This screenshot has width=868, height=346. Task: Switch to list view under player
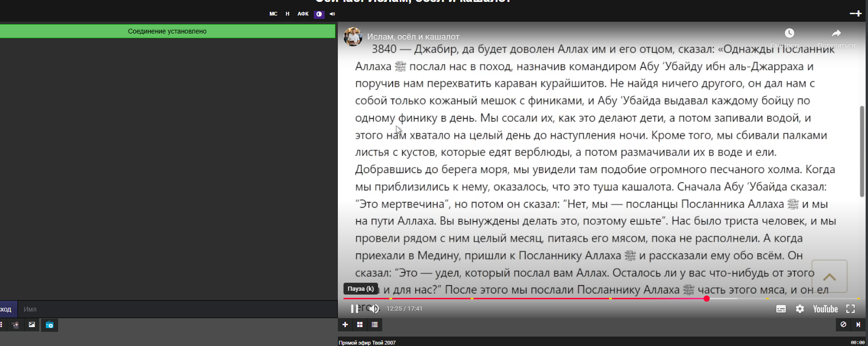coord(375,325)
